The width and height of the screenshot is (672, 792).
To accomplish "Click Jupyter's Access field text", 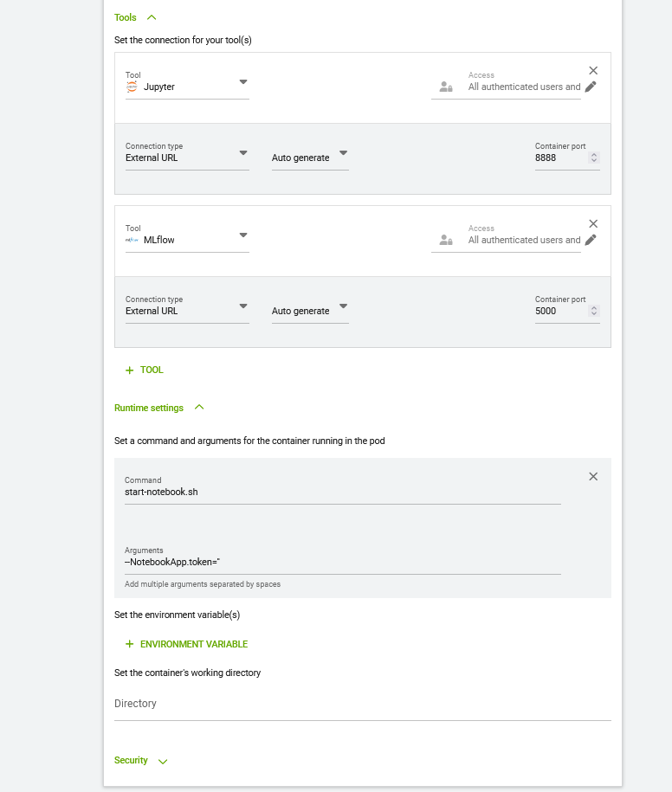I will pyautogui.click(x=524, y=87).
